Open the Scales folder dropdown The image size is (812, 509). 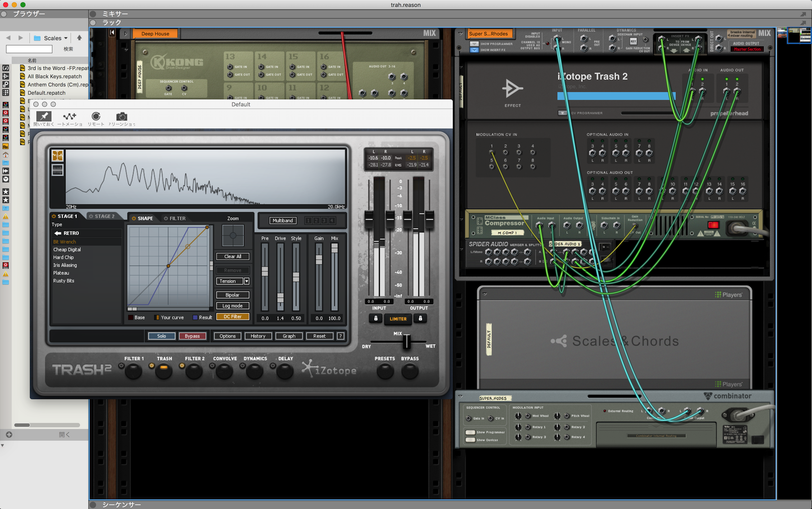coord(66,38)
